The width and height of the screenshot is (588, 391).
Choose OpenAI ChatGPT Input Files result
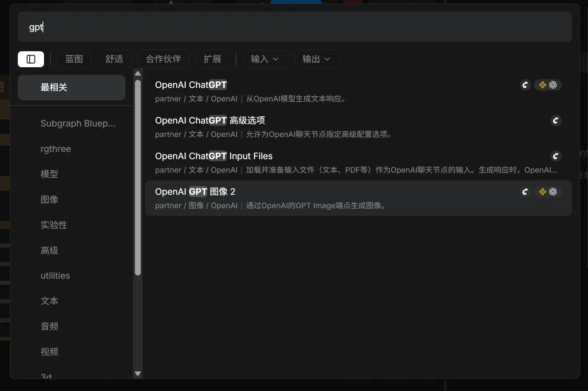tap(358, 162)
